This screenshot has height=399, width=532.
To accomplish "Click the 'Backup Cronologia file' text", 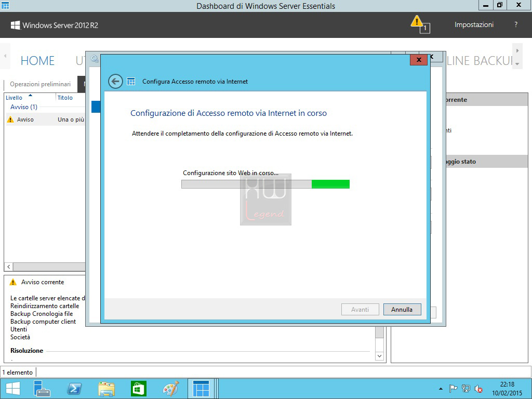I will coord(42,314).
